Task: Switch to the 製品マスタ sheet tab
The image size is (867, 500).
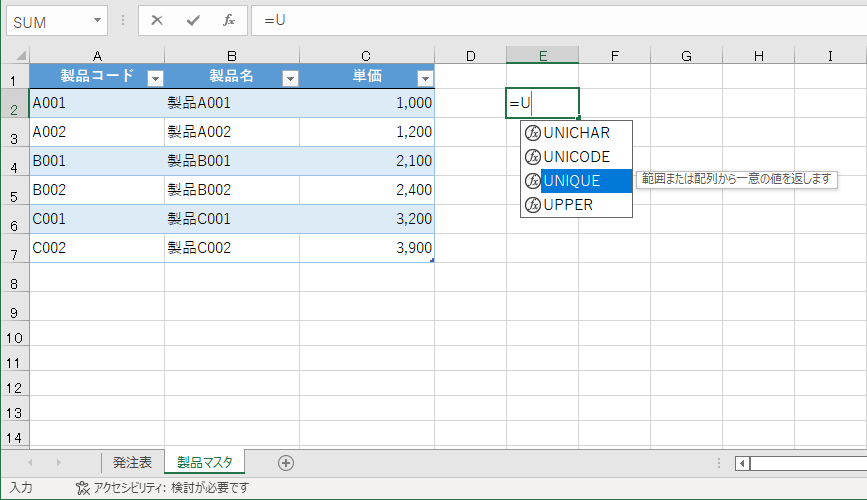Action: click(205, 462)
